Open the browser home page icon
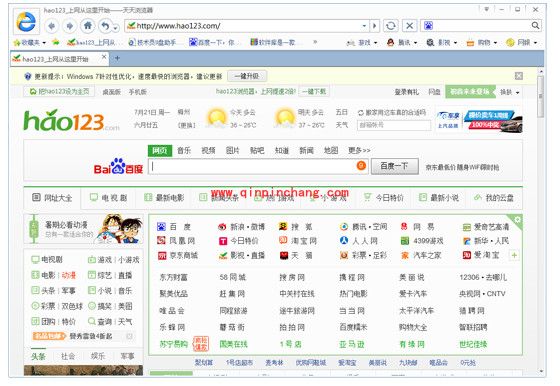Screen dimensions: 560x386 click(x=88, y=25)
